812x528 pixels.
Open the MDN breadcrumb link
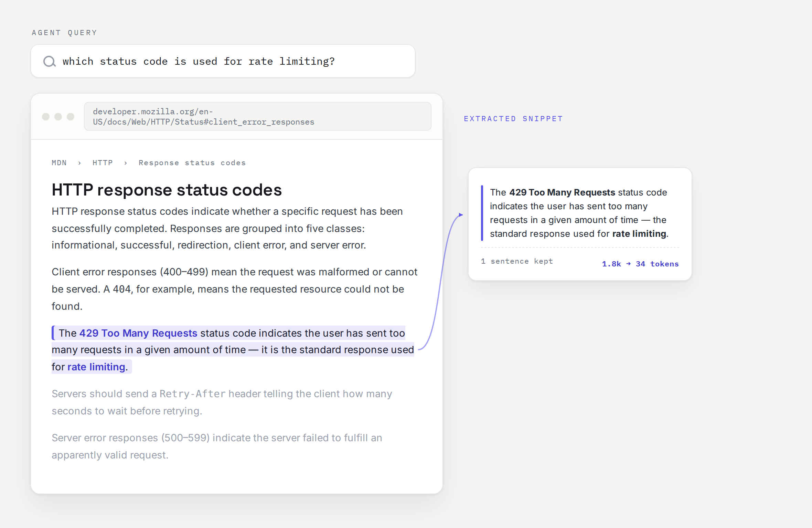[59, 163]
